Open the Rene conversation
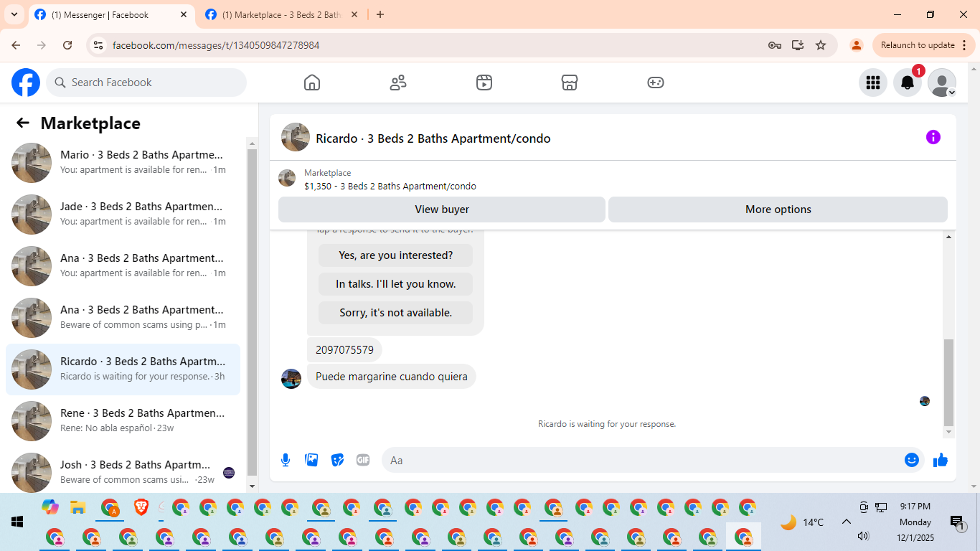Image resolution: width=980 pixels, height=551 pixels. [123, 421]
